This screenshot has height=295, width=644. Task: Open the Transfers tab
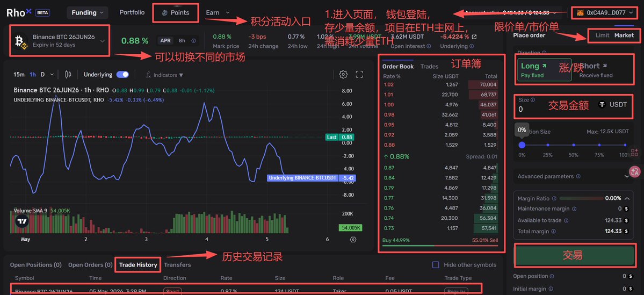(x=177, y=265)
